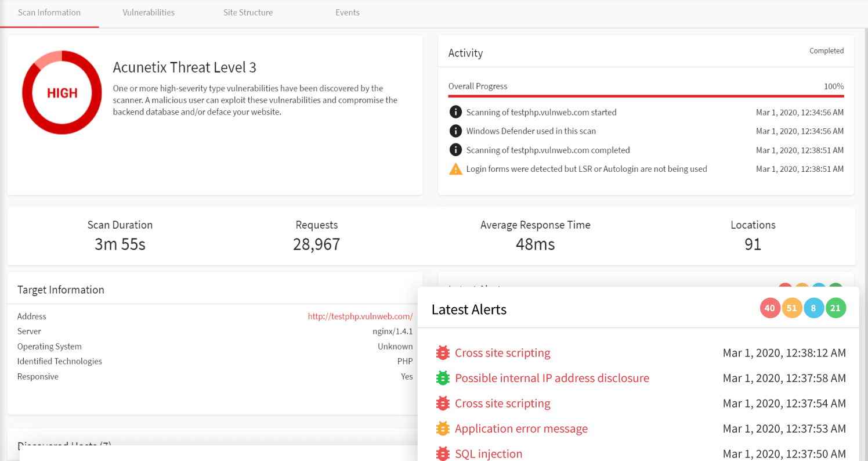Open the testphp.vulnweb.com address link
Screen dimensions: 868x461
[360, 316]
